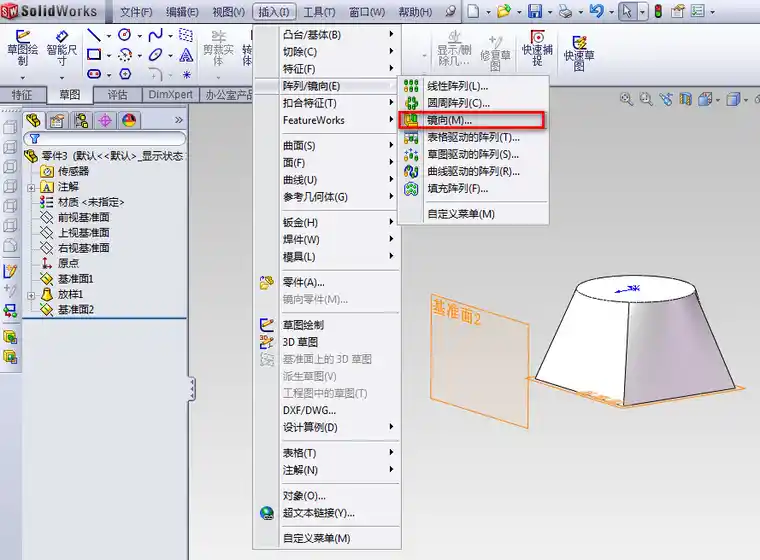Screen dimensions: 760x560
Task: Open the 凸台/基体(B) submenu
Action: coord(338,35)
